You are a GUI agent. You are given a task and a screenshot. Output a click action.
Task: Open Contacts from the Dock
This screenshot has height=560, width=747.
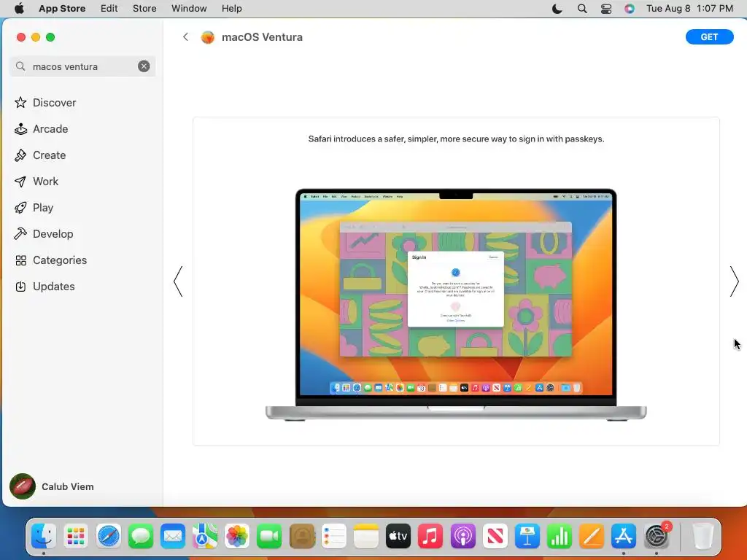(x=301, y=536)
